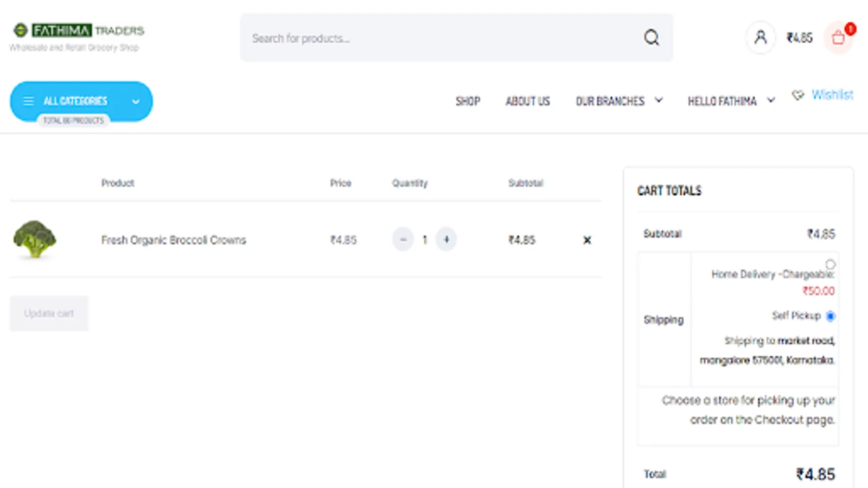Click the broccoli product thumbnail
The height and width of the screenshot is (488, 868).
tap(35, 239)
